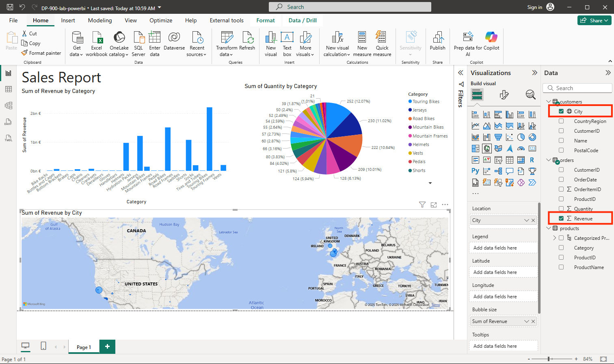Viewport: 614px width, 364px height.
Task: Open the File menu
Action: [x=13, y=20]
